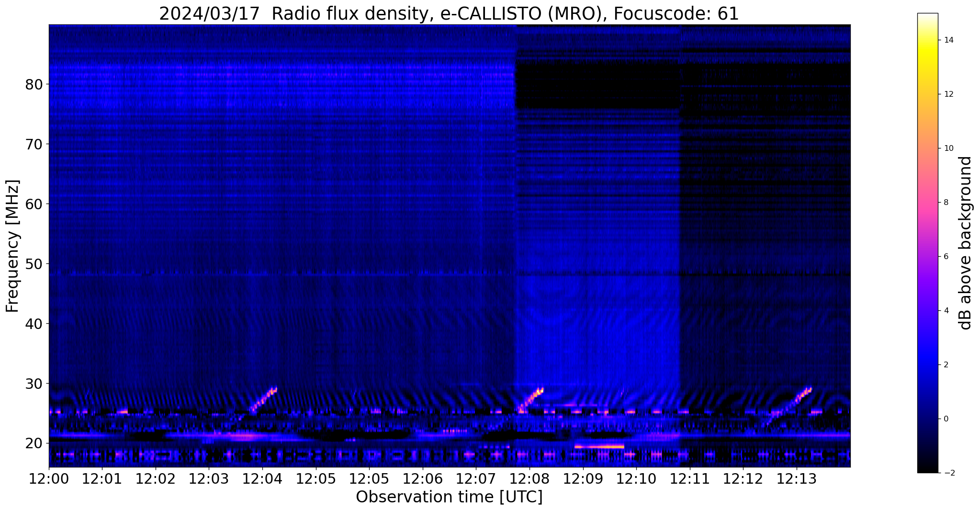
Task: Click the 12:12 time tick label
Action: (x=743, y=479)
